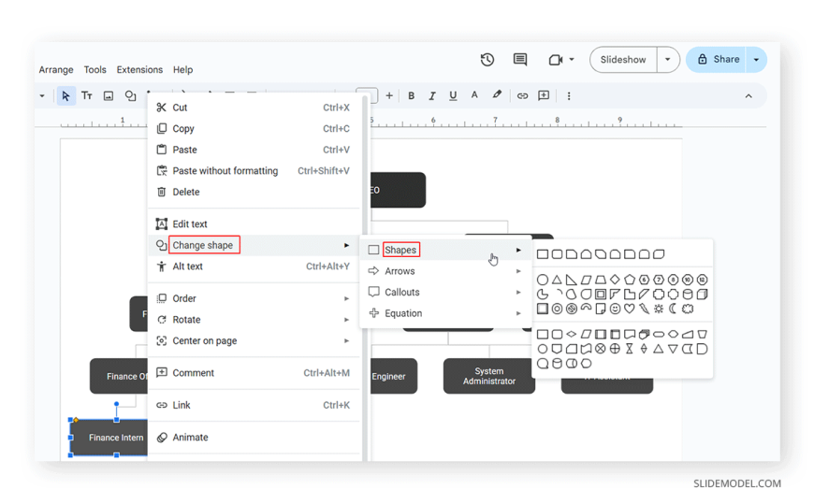
Task: Pick the hourglass collate flowchart shape
Action: click(x=629, y=349)
